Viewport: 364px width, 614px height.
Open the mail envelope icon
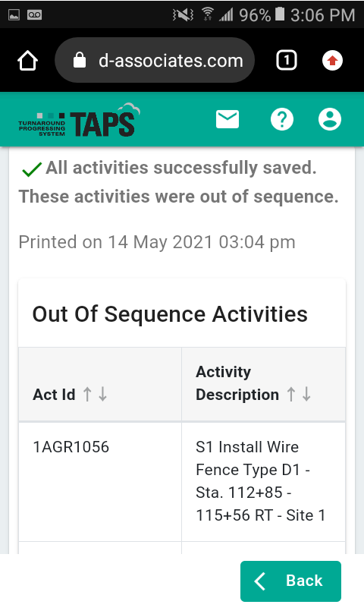point(227,119)
